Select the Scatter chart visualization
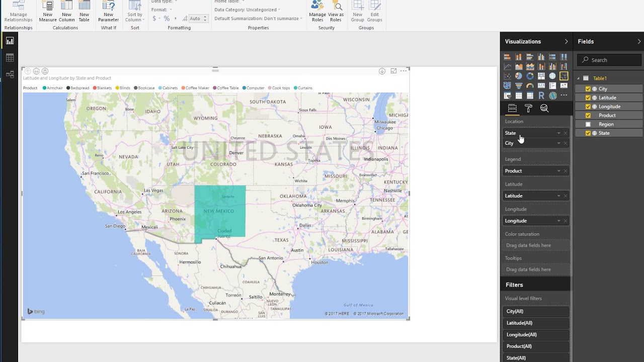 pyautogui.click(x=507, y=76)
